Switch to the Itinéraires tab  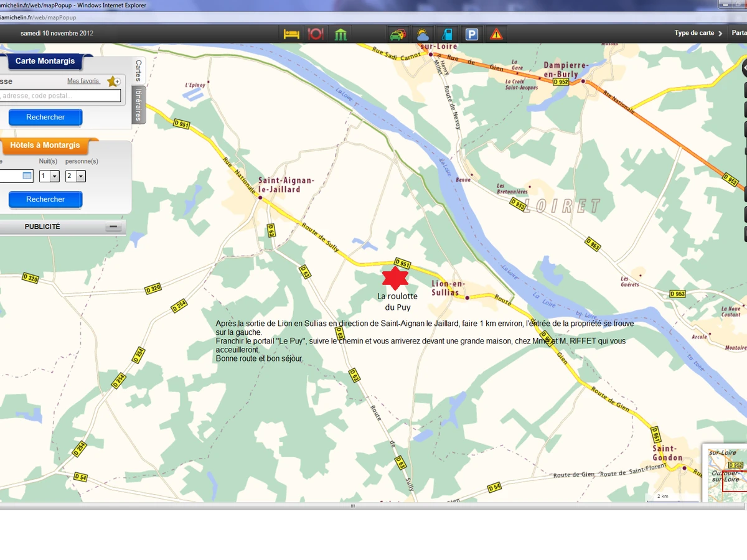(139, 104)
